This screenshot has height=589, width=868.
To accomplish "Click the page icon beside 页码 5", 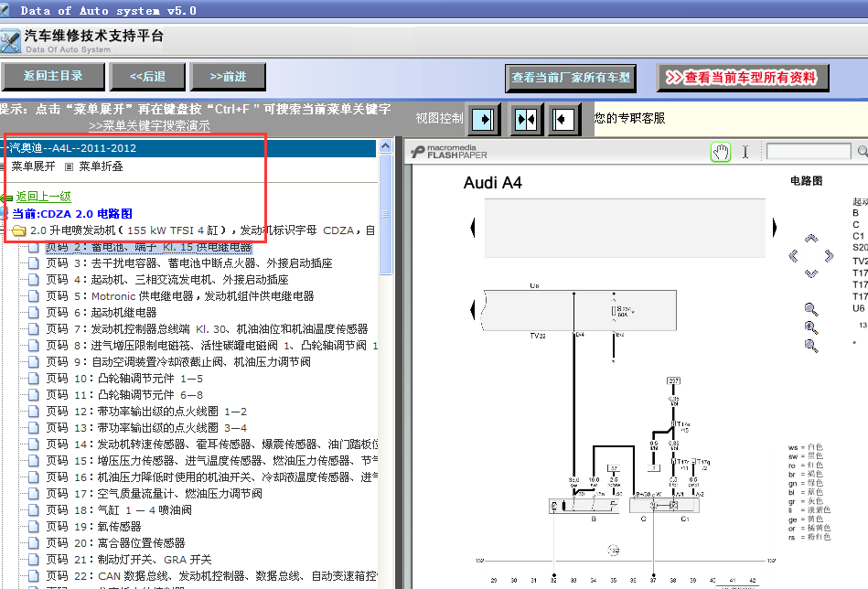I will (34, 296).
